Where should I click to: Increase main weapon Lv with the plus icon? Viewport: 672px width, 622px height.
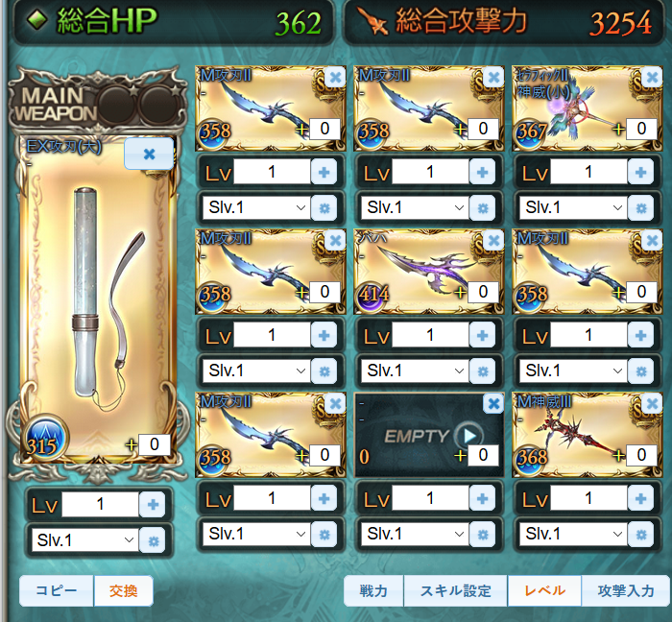point(153,505)
